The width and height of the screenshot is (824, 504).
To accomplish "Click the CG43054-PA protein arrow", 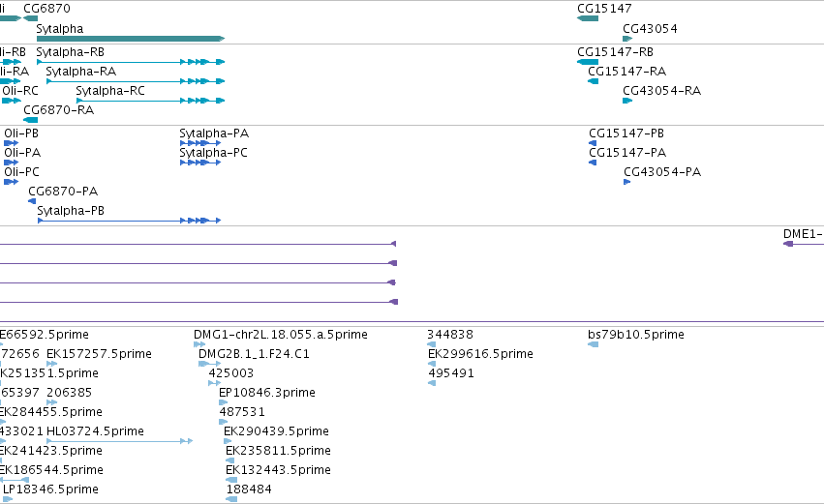I will (626, 182).
